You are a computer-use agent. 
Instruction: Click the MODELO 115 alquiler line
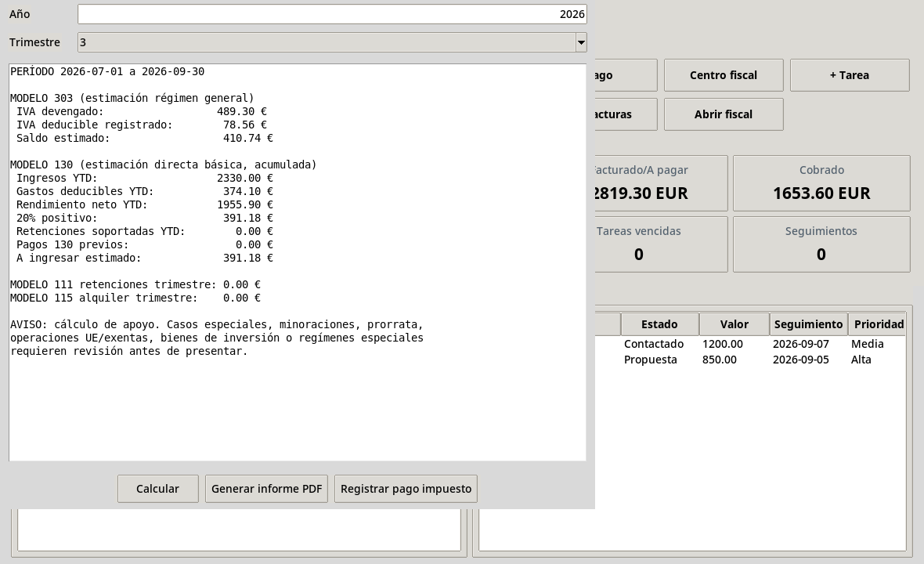[x=135, y=298]
